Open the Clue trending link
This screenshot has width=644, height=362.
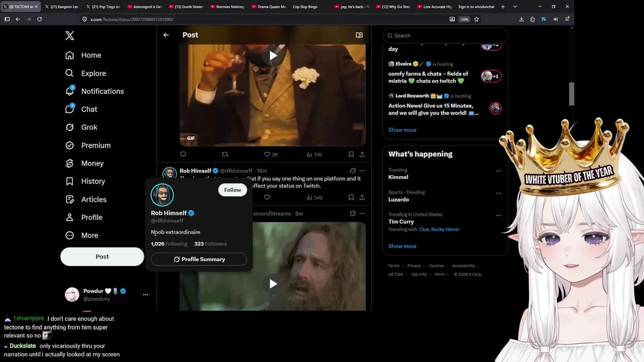424,229
